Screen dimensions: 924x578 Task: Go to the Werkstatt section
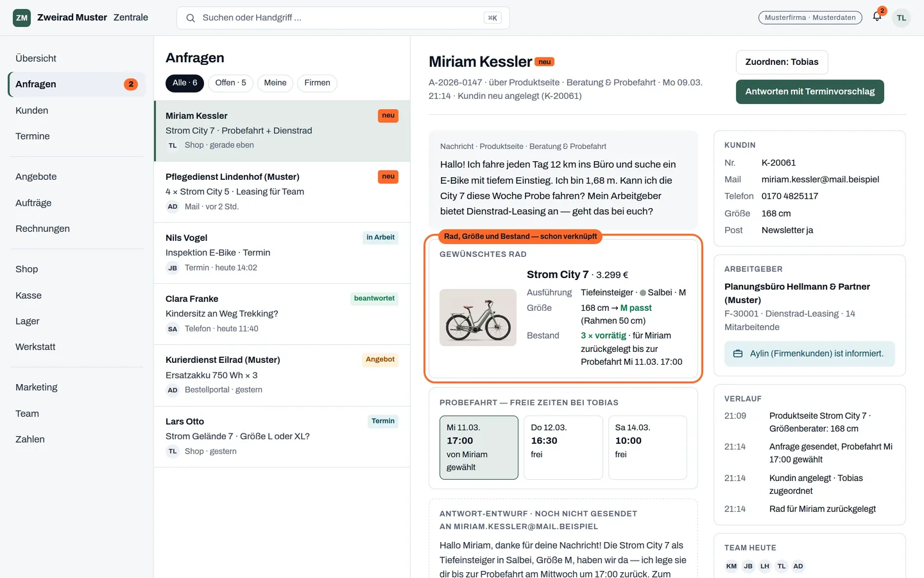77,347
